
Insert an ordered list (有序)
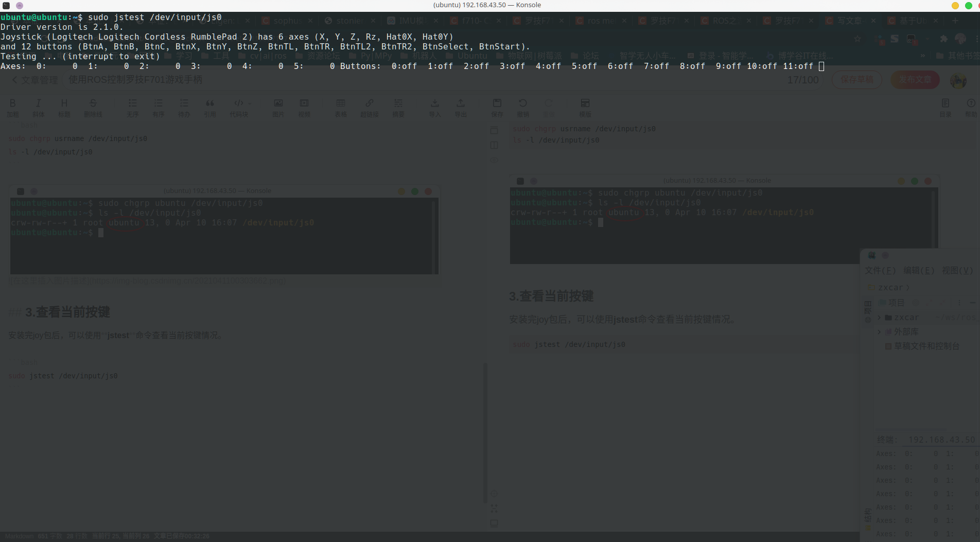tap(159, 107)
